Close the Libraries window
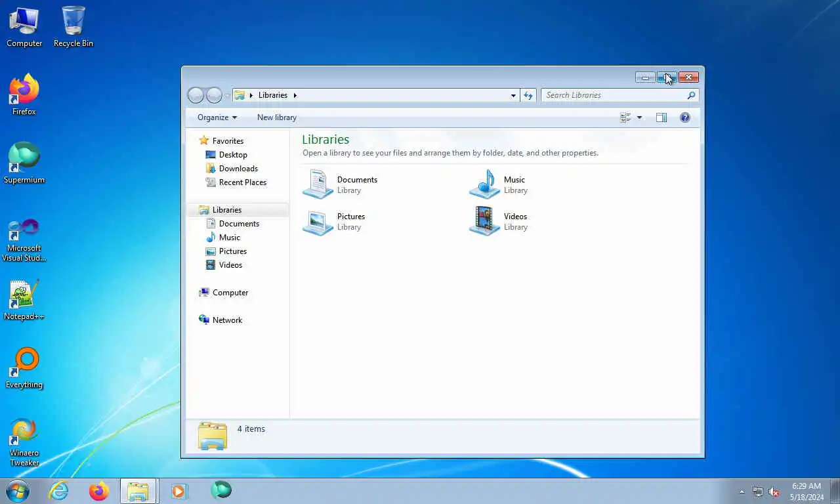Viewport: 840px width, 504px height. 688,77
